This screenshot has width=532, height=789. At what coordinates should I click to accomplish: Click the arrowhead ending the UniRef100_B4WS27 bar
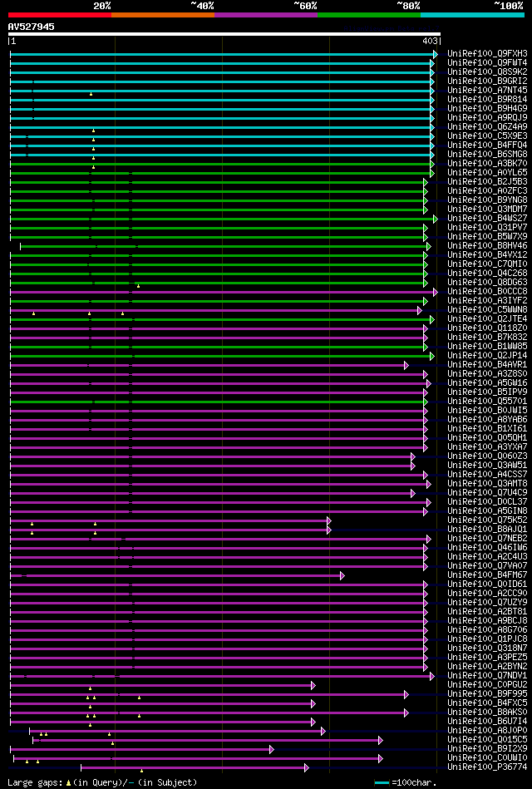click(436, 219)
